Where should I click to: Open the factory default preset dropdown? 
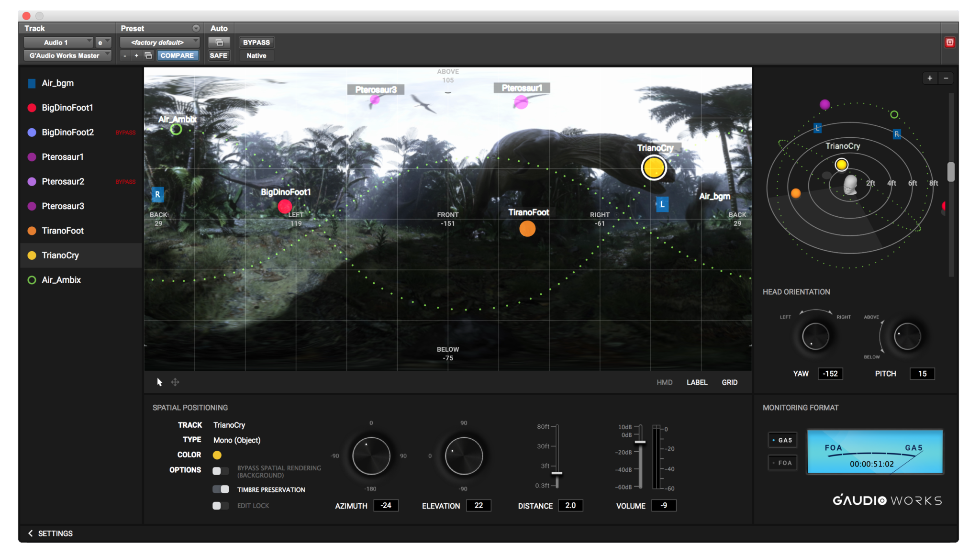[x=159, y=43]
